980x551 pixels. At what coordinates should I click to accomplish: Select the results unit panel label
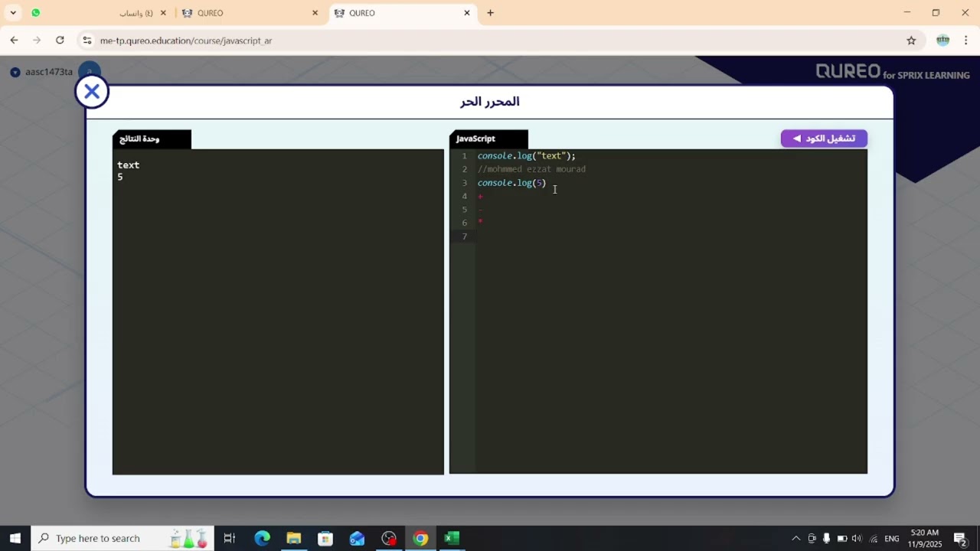coord(152,139)
